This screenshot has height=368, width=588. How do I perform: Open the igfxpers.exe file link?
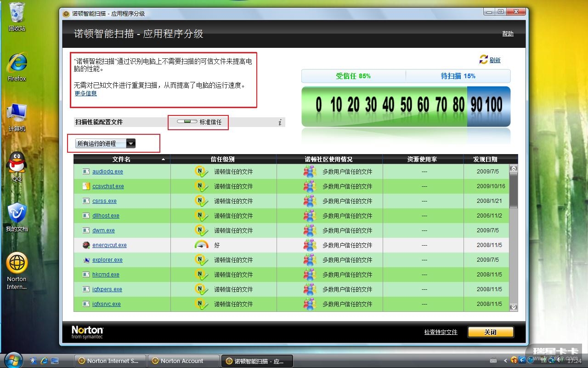107,289
